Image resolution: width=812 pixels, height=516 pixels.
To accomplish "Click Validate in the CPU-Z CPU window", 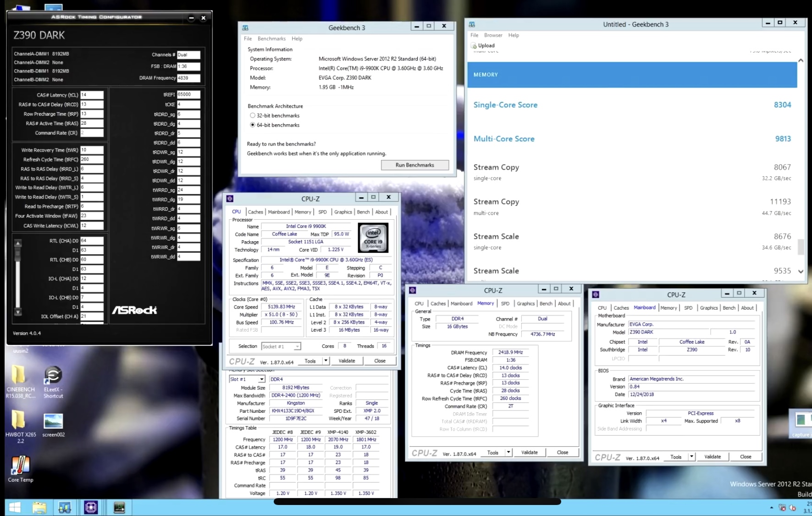I will pyautogui.click(x=347, y=361).
